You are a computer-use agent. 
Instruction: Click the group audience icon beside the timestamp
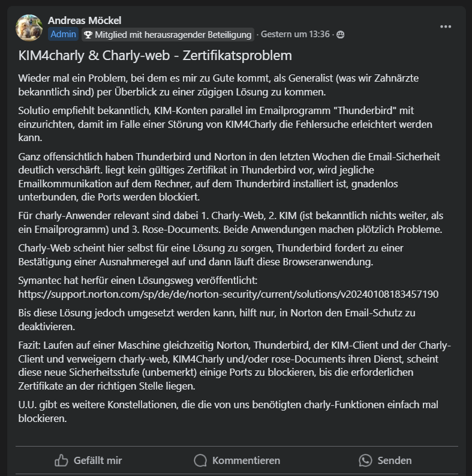(340, 35)
